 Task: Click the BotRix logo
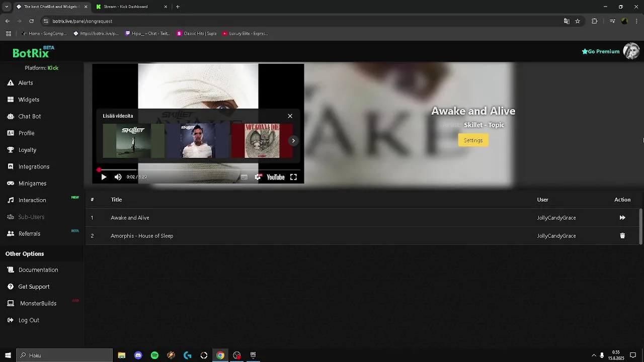(31, 53)
